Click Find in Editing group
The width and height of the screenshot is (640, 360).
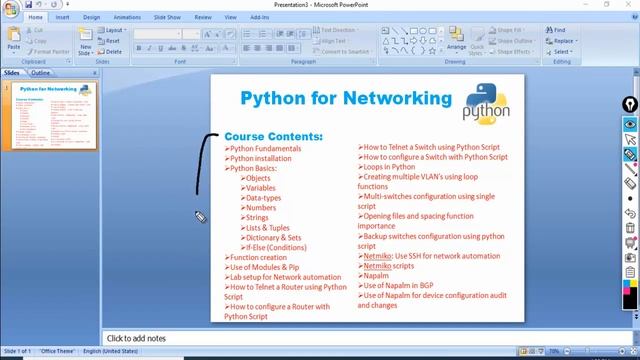coord(556,30)
